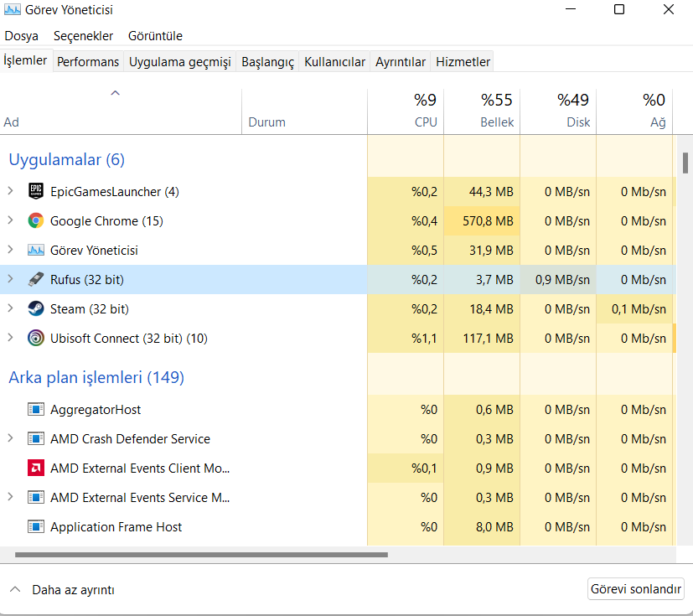Click the vertical scrollbar thumb
Viewport: 693px width, 616px height.
[685, 163]
